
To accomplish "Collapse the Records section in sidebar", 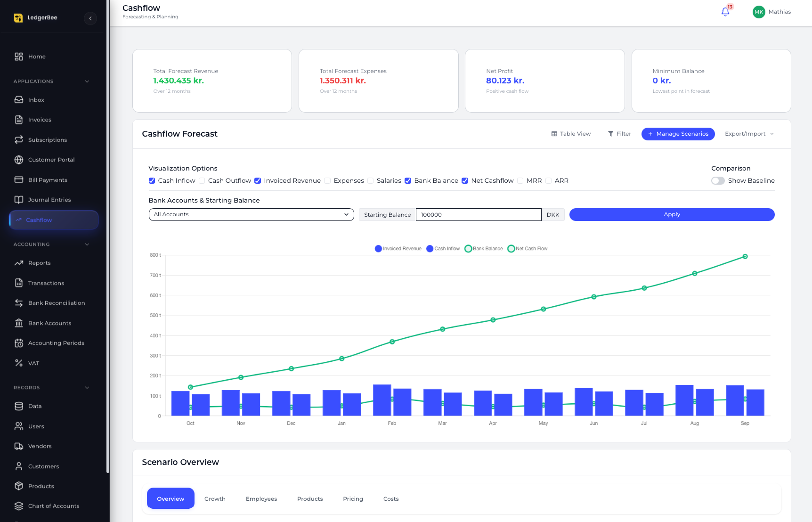I will (87, 388).
